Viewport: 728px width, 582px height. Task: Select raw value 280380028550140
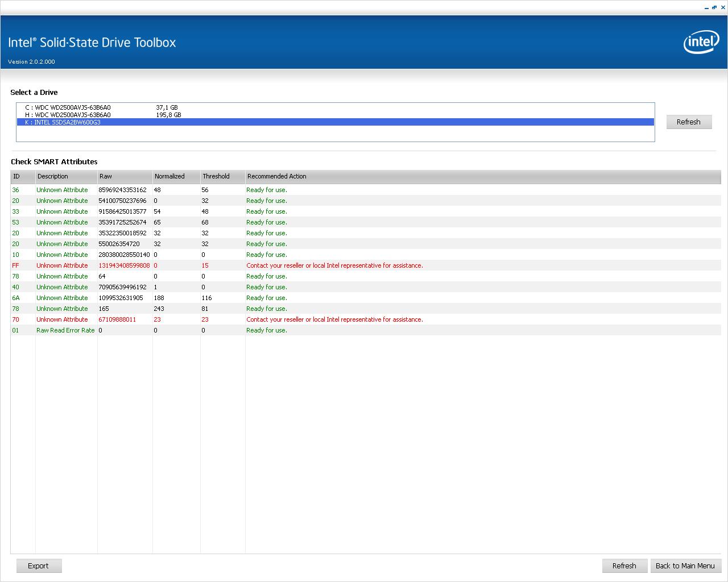pyautogui.click(x=124, y=255)
